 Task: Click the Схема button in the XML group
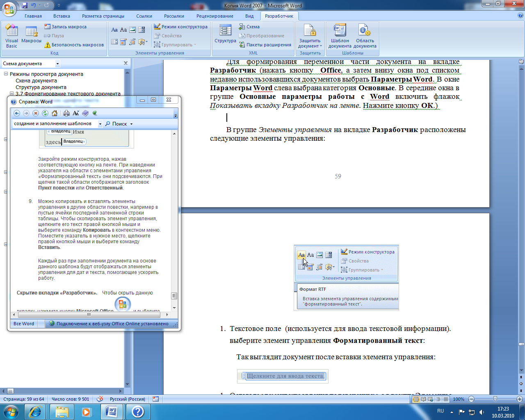249,27
